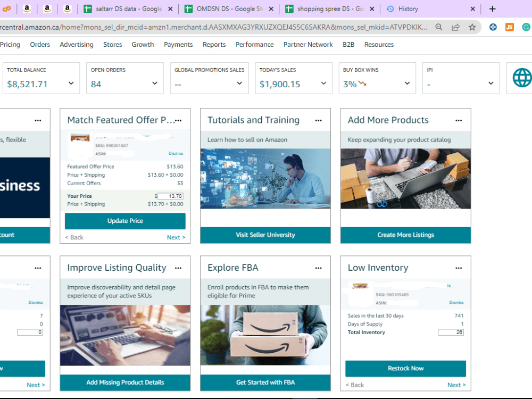Click the globe marketplace icon
The height and width of the screenshot is (399, 532).
[522, 78]
